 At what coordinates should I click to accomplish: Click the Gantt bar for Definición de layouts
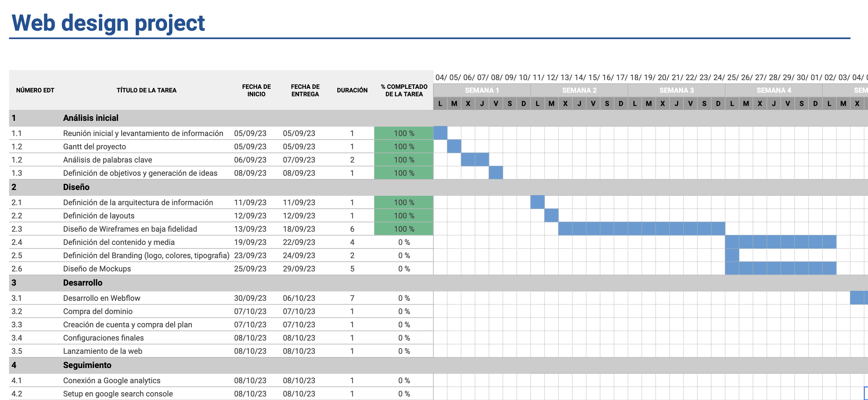click(x=551, y=215)
